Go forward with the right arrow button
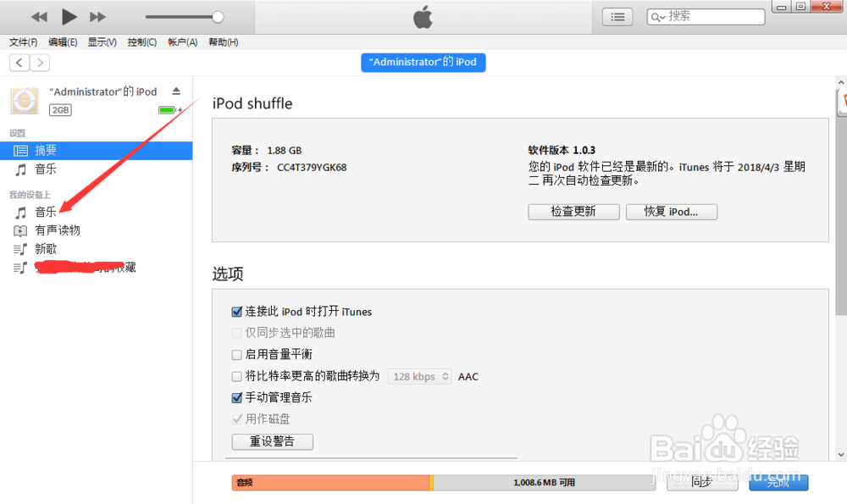The image size is (847, 504). coord(40,63)
